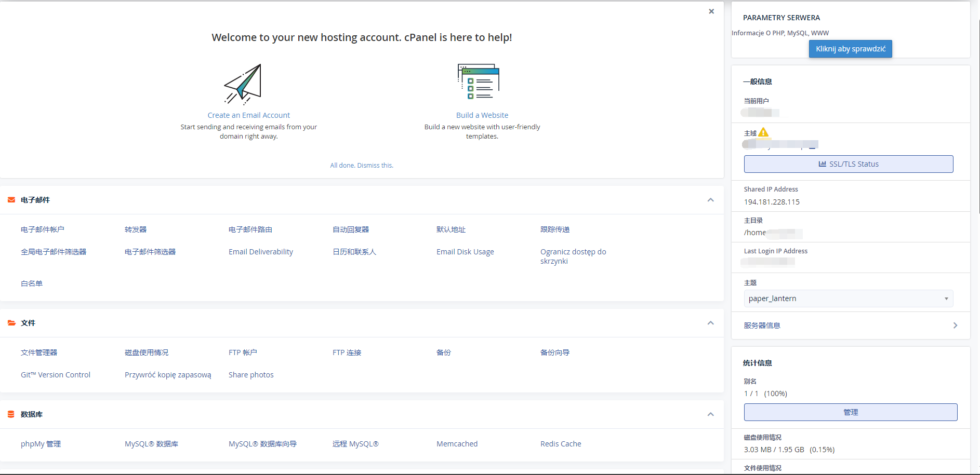
Task: Open the Create an Email Account link
Action: pos(248,115)
